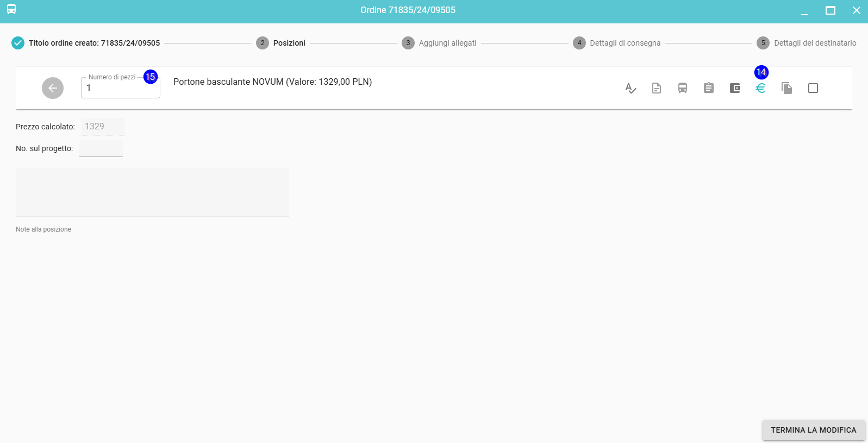Screen dimensions: 868x443
Task: Go to step 2 Posizioni
Action: pos(281,43)
